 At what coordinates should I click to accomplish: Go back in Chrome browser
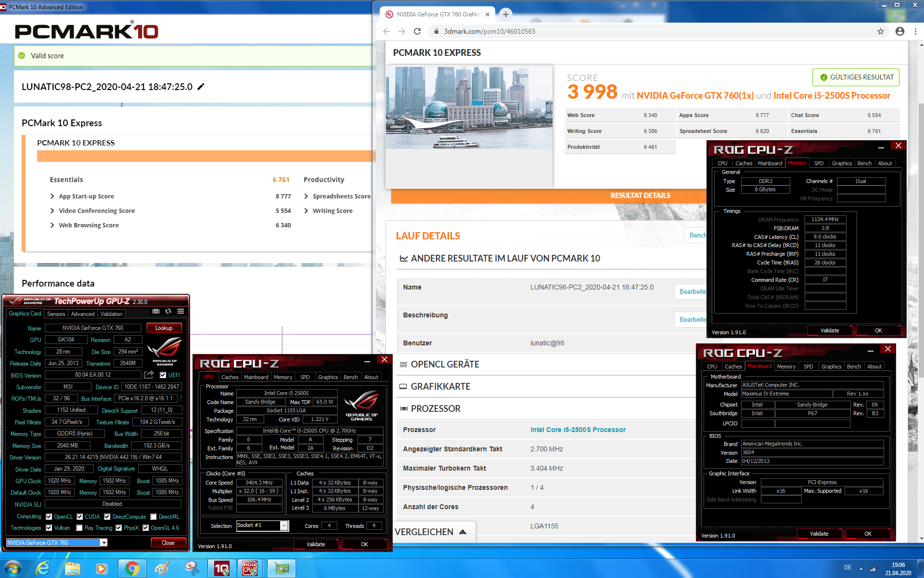(386, 31)
